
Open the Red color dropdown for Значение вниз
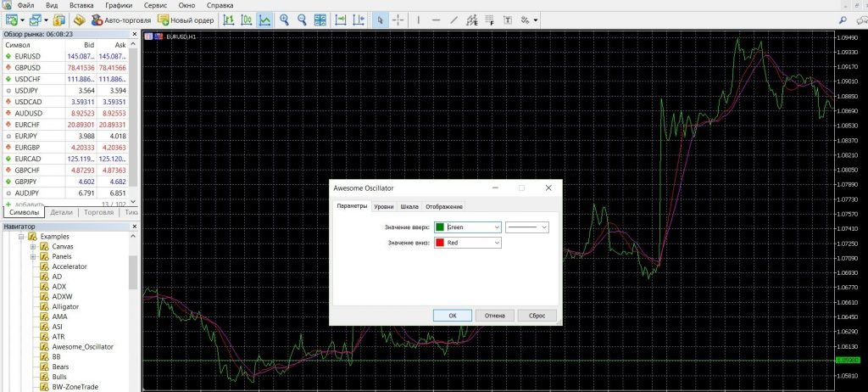[495, 243]
